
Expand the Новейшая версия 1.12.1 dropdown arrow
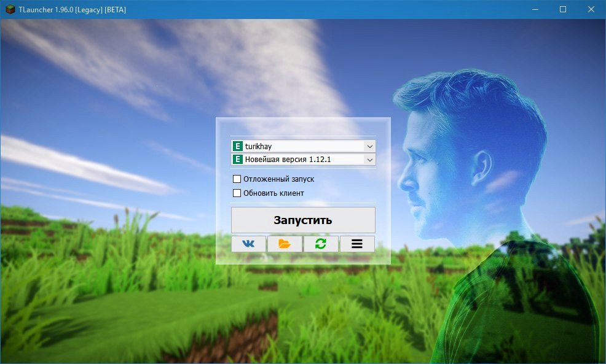[370, 160]
